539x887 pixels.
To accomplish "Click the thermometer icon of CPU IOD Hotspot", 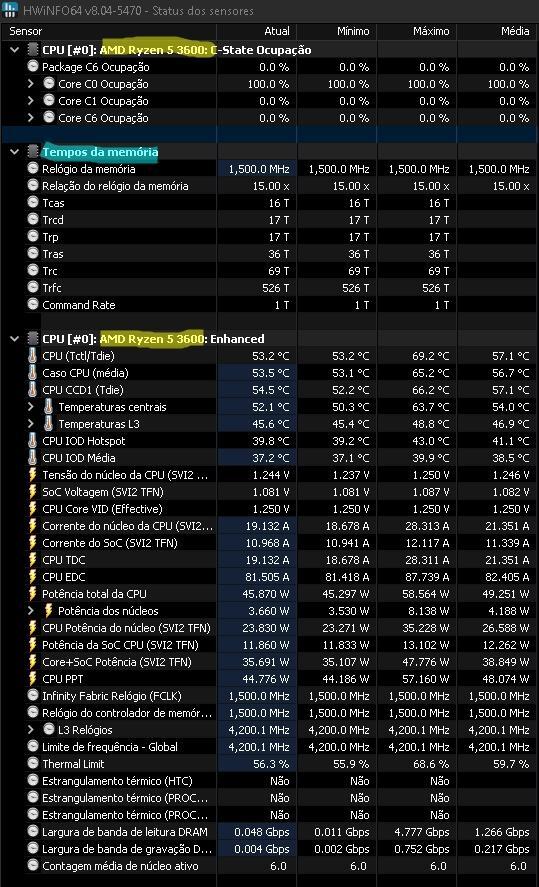I will (32, 441).
